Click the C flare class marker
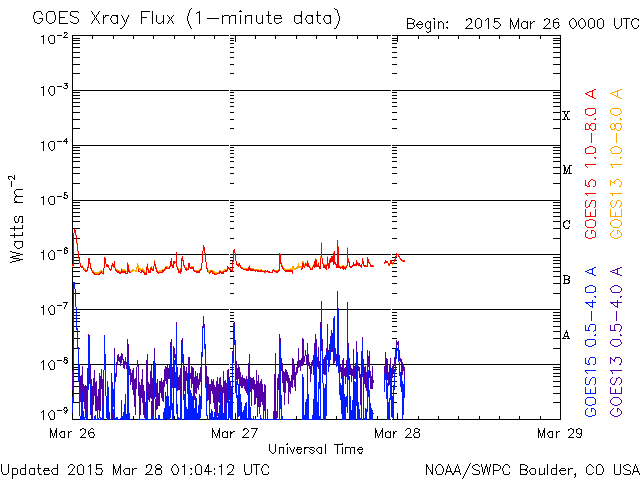640x480 pixels. pos(566,224)
